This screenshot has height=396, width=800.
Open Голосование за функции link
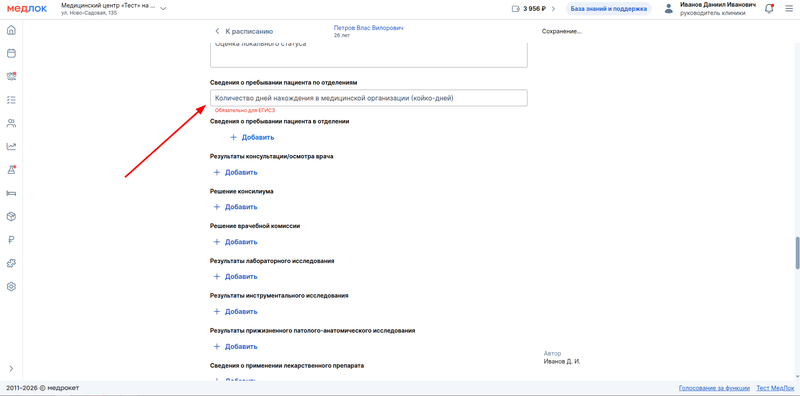[x=714, y=388]
